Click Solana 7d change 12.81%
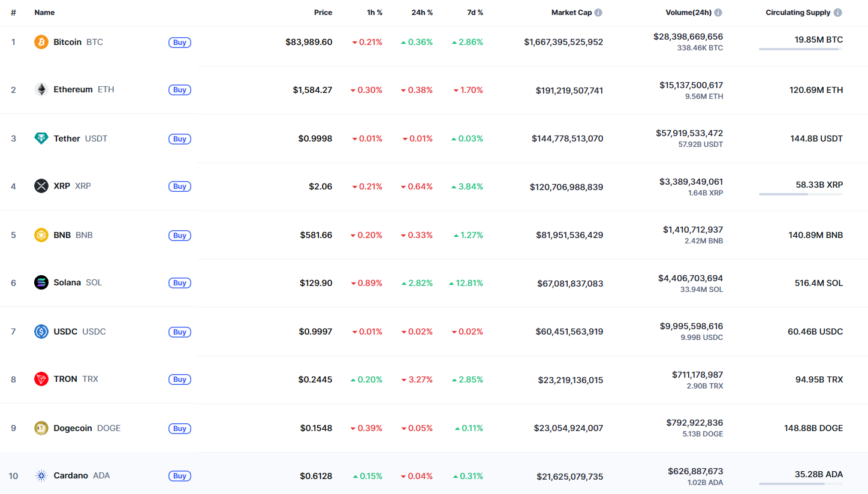This screenshot has width=868, height=494. (466, 283)
